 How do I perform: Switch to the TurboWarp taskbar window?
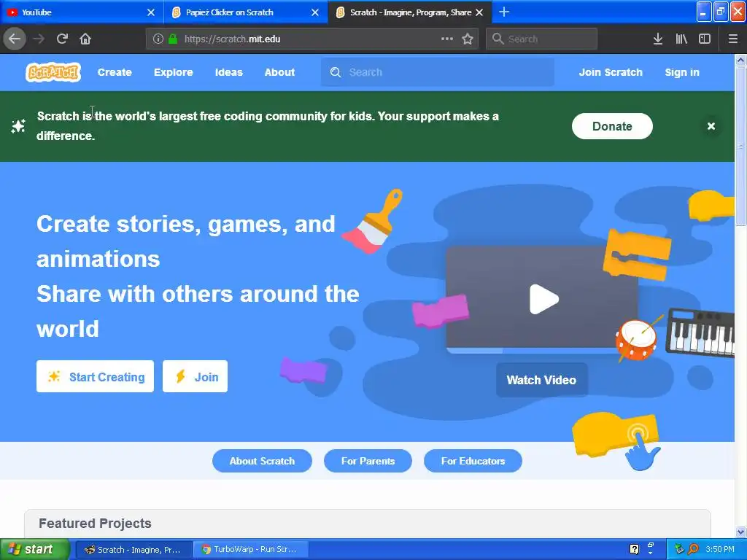252,550
